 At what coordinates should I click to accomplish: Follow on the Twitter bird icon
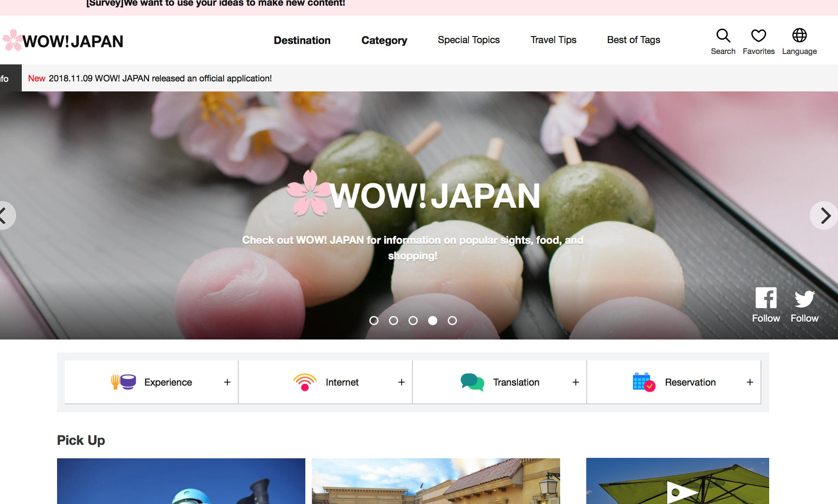(x=804, y=299)
